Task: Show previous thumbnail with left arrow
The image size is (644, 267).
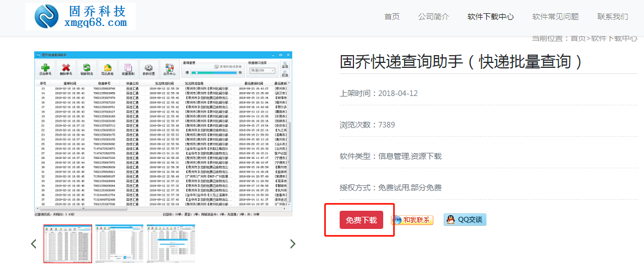Action: [34, 244]
